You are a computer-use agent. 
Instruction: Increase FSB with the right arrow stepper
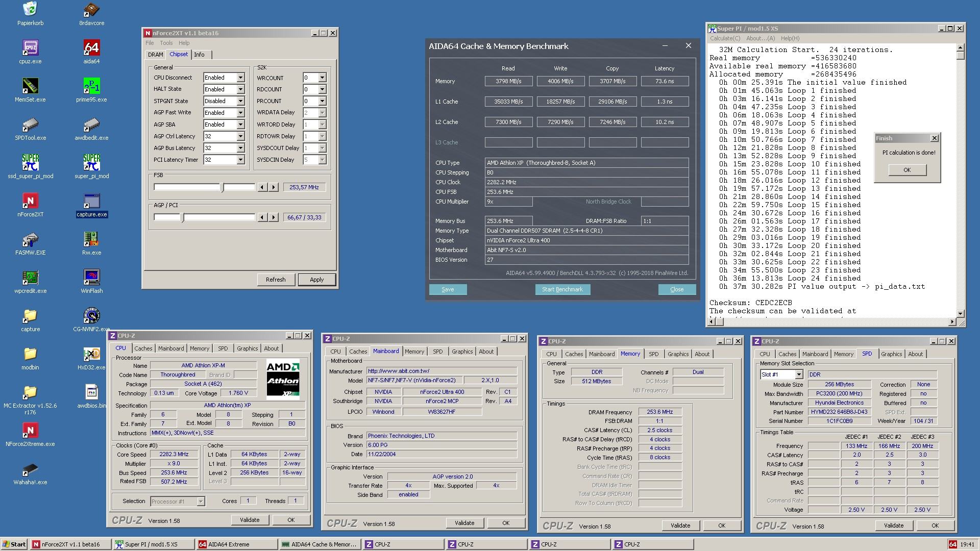tap(274, 187)
